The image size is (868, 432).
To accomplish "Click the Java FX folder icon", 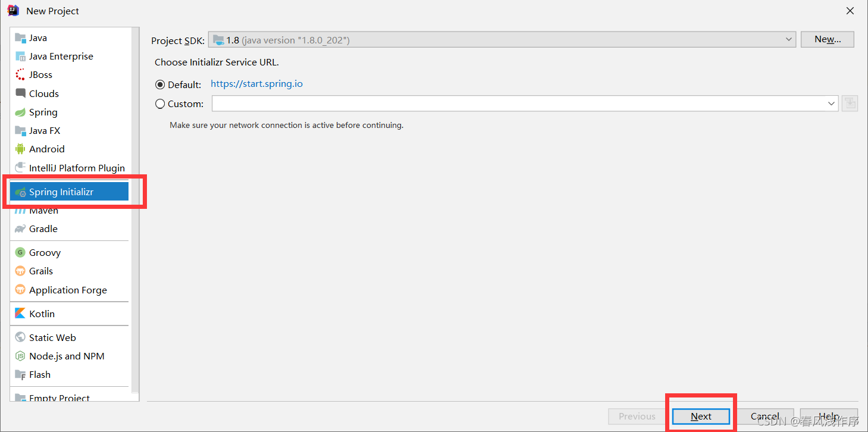I will point(20,130).
